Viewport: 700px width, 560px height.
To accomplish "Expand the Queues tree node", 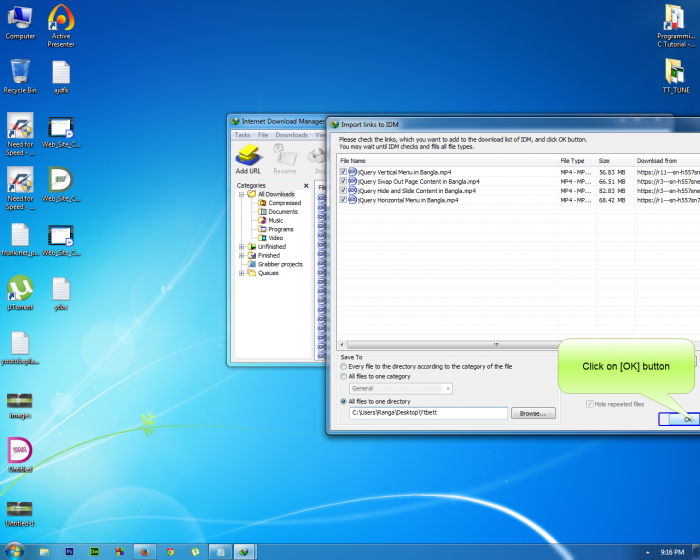I will pos(241,273).
